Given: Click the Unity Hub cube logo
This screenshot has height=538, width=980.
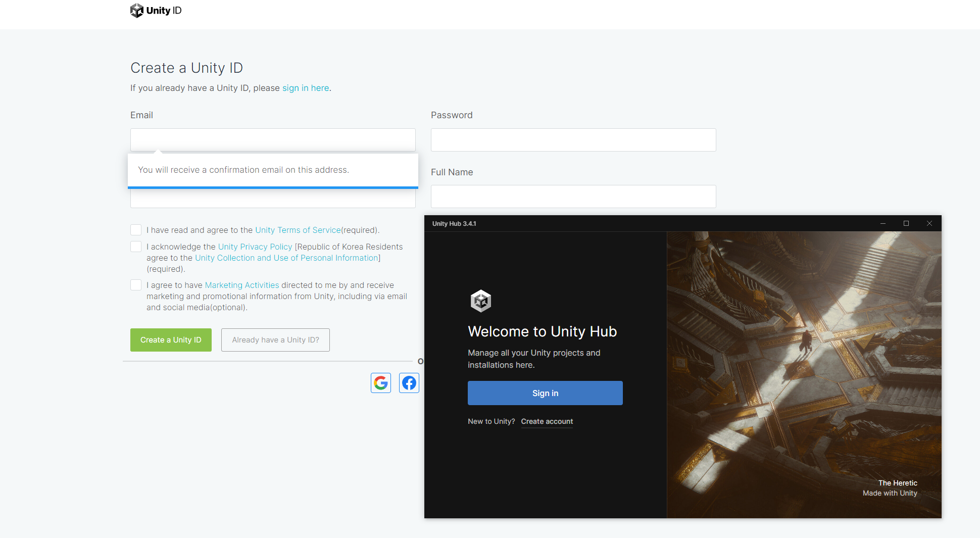Looking at the screenshot, I should pos(481,301).
